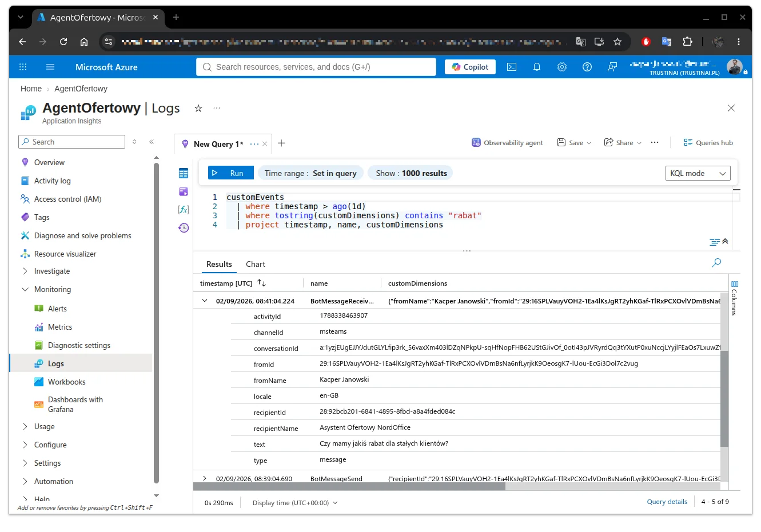Change Display time UTC dropdown

(295, 503)
